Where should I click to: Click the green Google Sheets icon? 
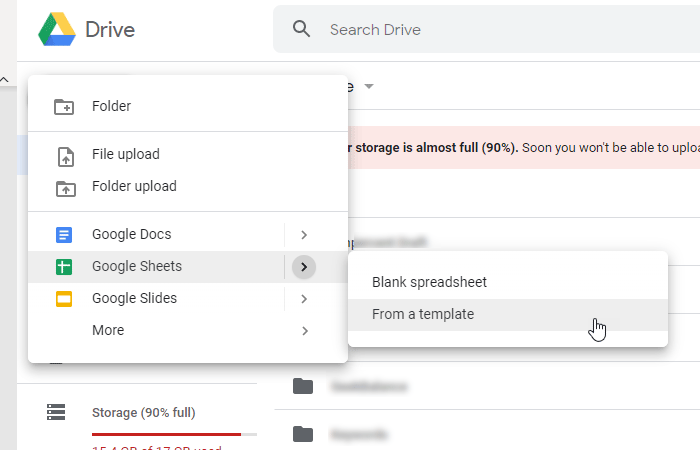pos(64,267)
